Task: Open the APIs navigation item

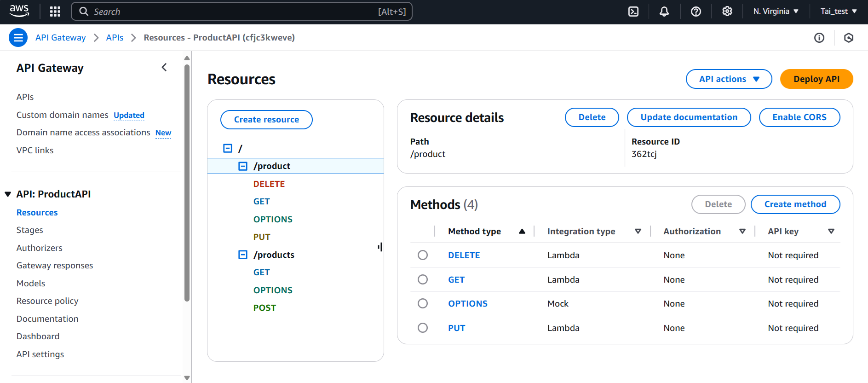Action: pos(25,97)
